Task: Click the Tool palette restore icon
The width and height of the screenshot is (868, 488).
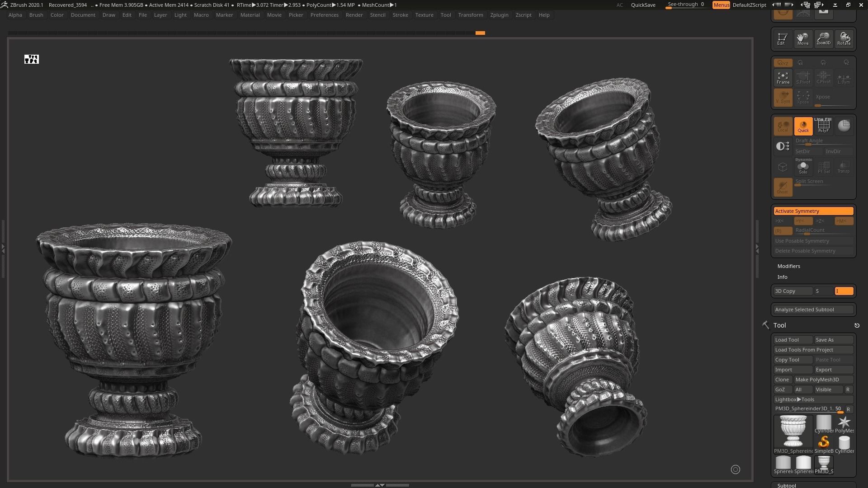Action: click(x=857, y=325)
